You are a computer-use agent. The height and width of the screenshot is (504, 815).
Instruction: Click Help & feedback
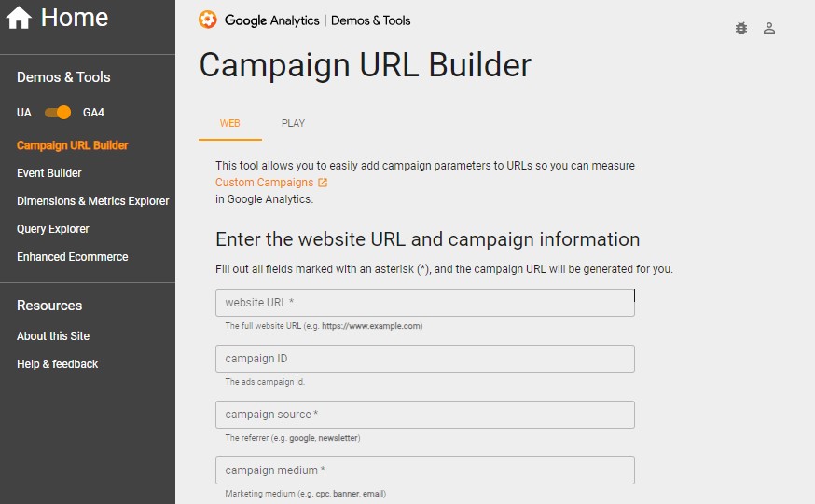coord(57,364)
